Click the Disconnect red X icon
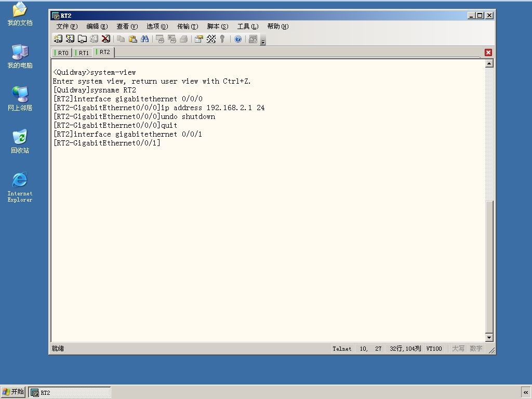The height and width of the screenshot is (399, 532). (106, 39)
